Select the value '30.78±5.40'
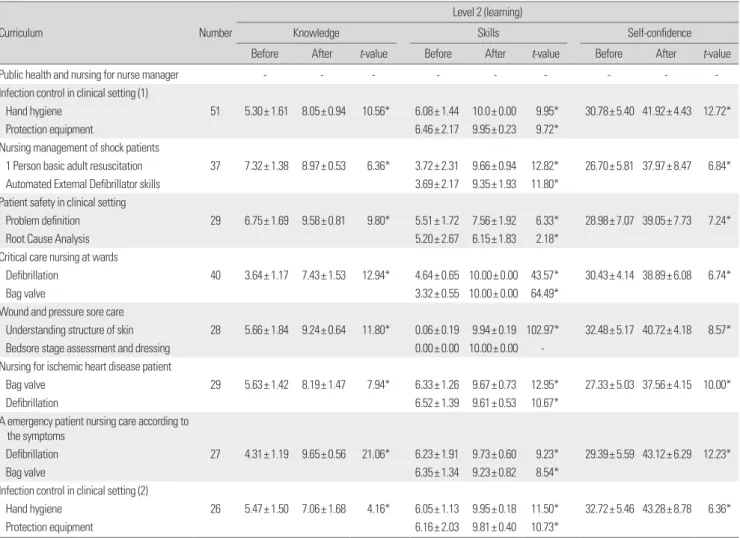The height and width of the screenshot is (538, 740). (x=609, y=111)
